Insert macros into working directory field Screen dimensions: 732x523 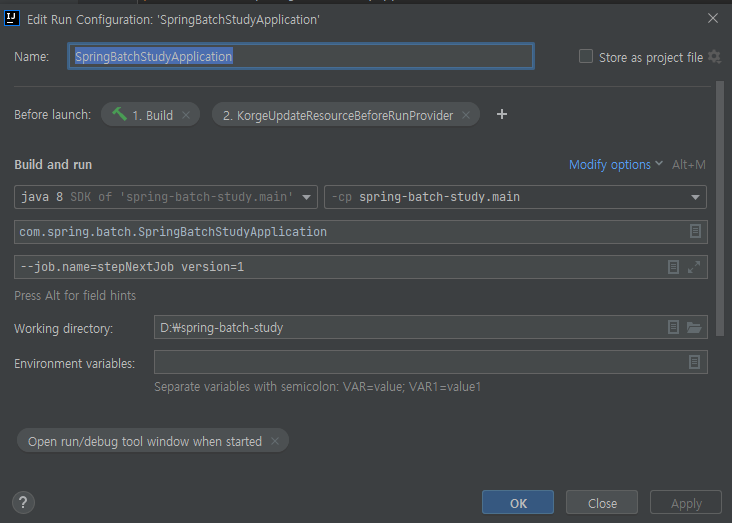point(674,327)
